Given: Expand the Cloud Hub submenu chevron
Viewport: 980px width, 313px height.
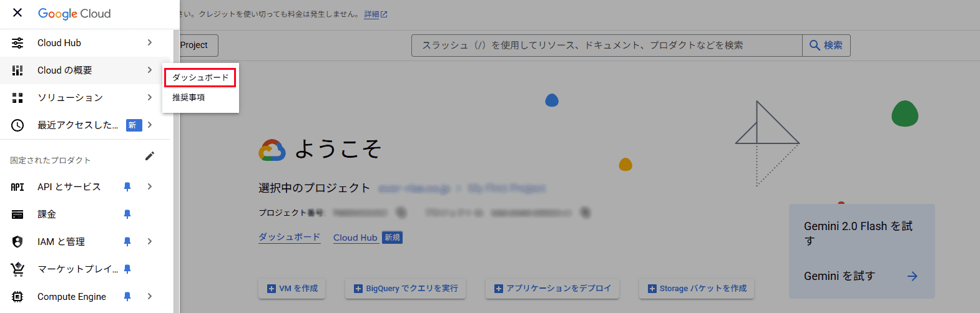Looking at the screenshot, I should (x=150, y=42).
